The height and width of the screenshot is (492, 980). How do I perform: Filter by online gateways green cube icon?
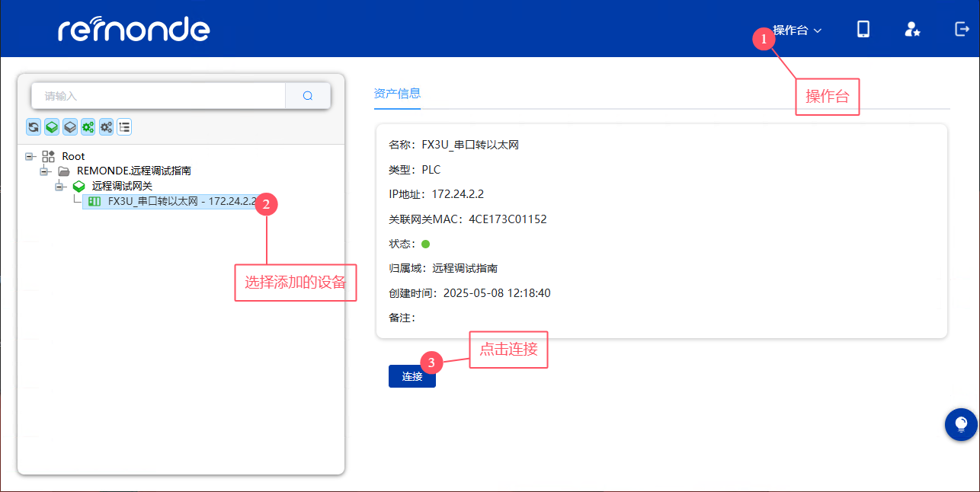[52, 127]
